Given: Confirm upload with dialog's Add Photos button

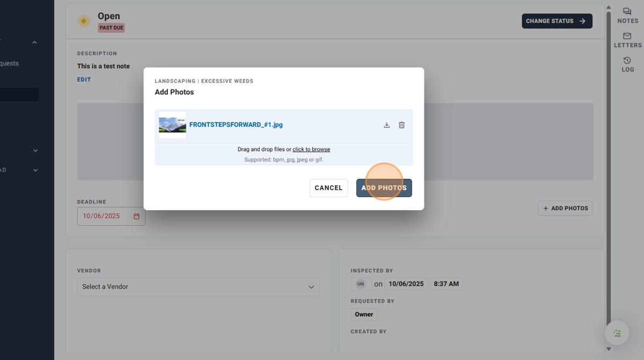Looking at the screenshot, I should (384, 188).
